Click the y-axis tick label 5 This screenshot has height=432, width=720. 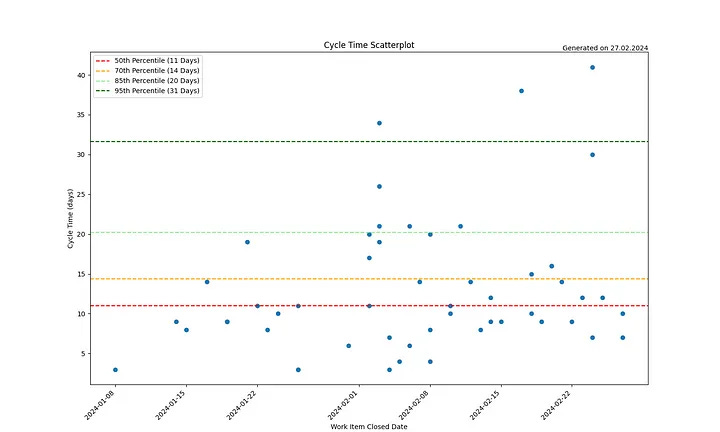click(x=83, y=353)
